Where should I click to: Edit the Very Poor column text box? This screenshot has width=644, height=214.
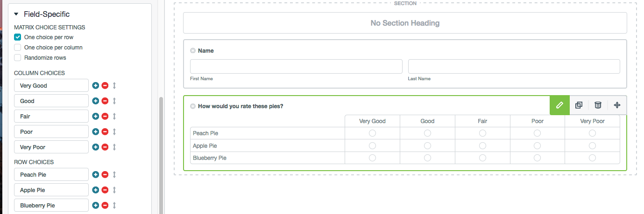51,147
